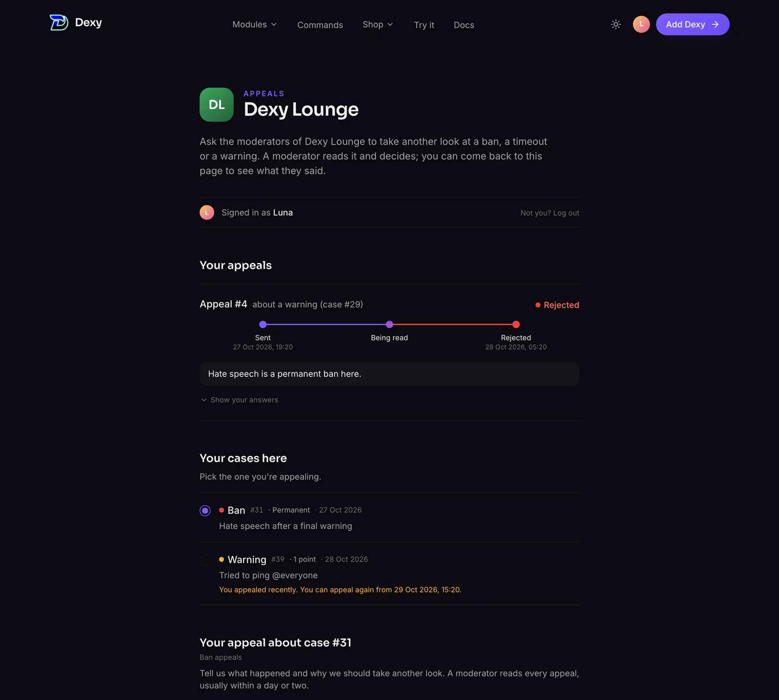Click the green DL server icon

217,105
